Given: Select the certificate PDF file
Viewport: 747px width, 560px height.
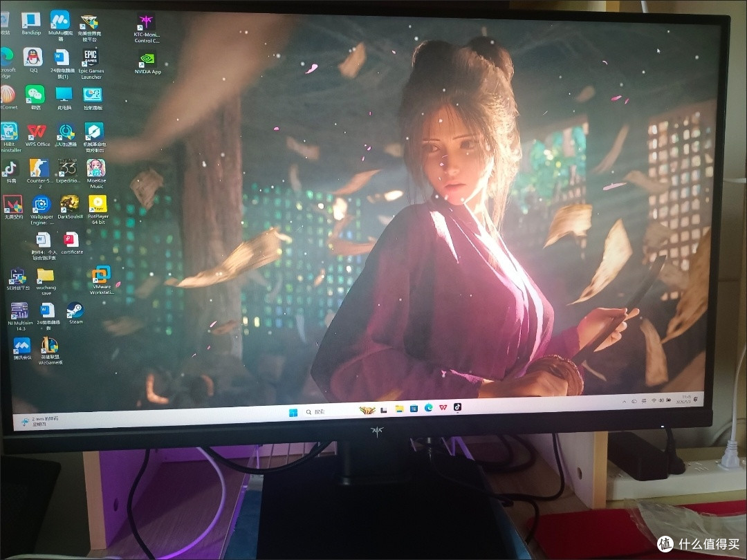Looking at the screenshot, I should pos(71,243).
